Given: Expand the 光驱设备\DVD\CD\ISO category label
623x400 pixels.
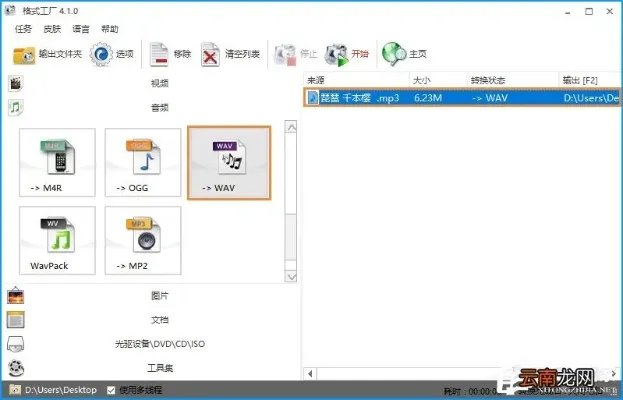Looking at the screenshot, I should [160, 344].
